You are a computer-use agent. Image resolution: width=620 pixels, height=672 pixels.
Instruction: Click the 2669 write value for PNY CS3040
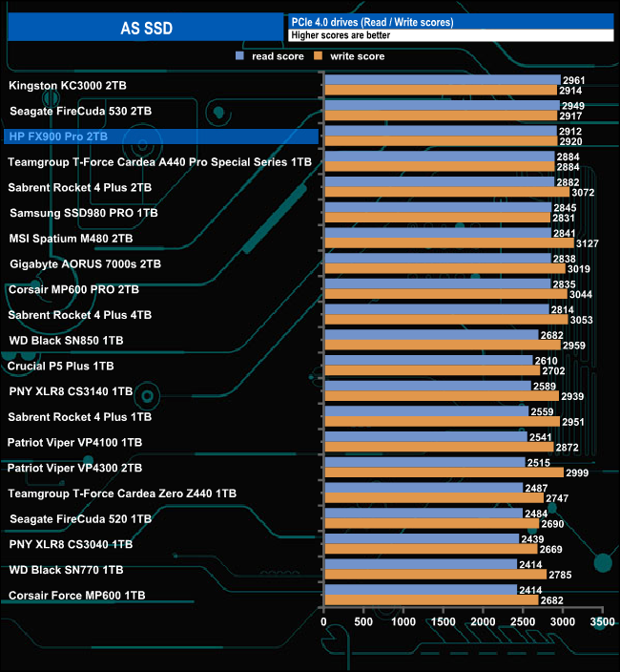click(550, 550)
